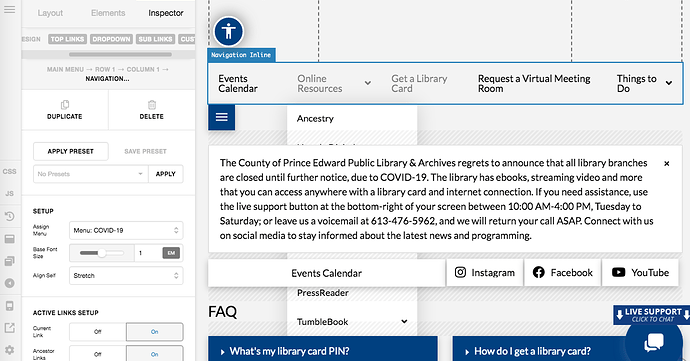The image size is (690, 361).
Task: Open the Instagram social button
Action: pos(484,273)
